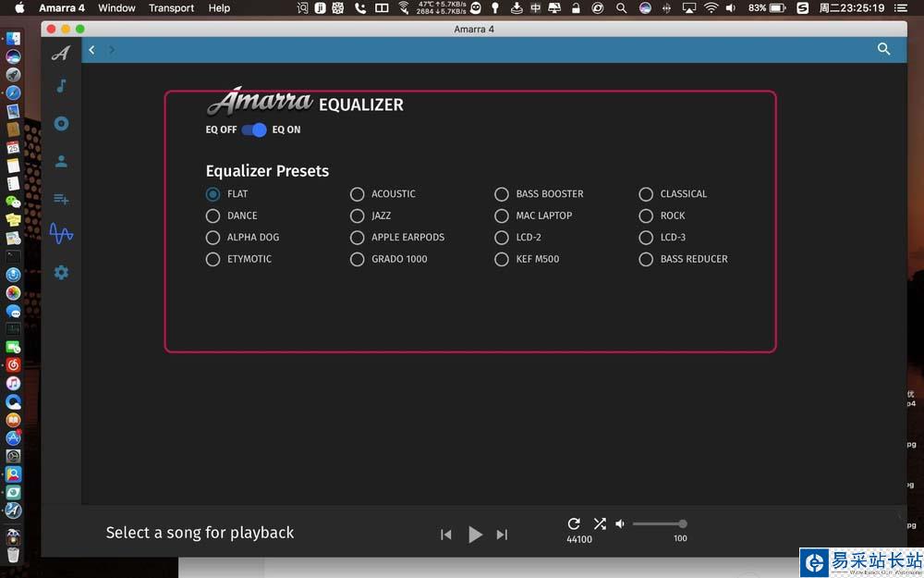924x578 pixels.
Task: Select the GRADO 1000 preset
Action: [x=357, y=259]
